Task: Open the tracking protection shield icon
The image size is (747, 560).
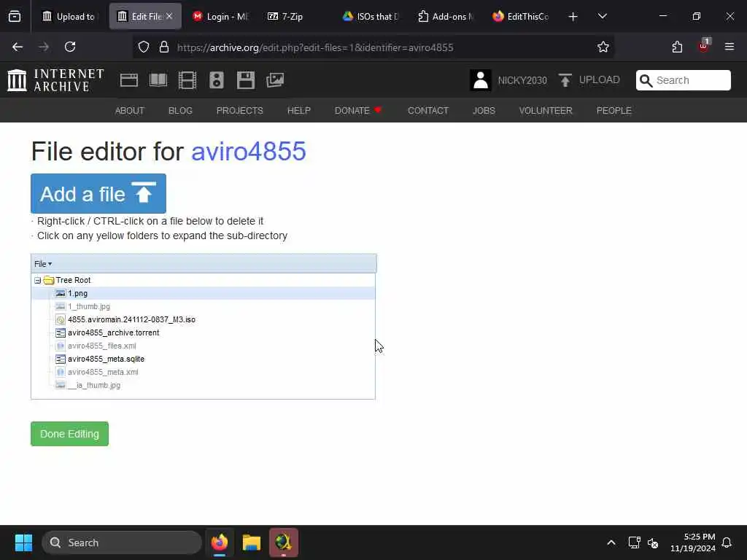Action: [x=144, y=47]
